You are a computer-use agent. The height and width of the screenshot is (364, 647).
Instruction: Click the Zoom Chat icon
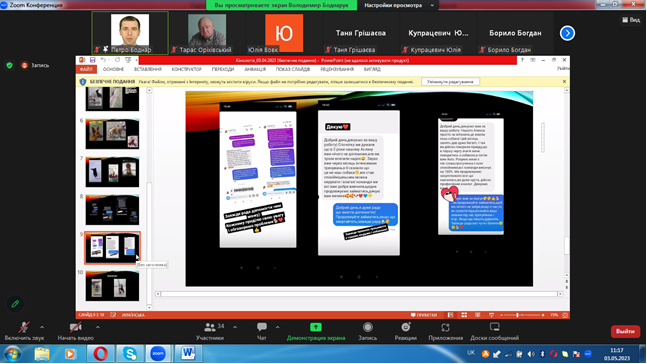click(262, 327)
